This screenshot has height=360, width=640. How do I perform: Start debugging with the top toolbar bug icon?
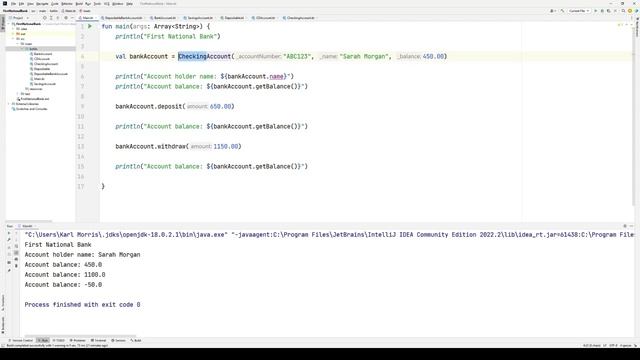(x=602, y=11)
